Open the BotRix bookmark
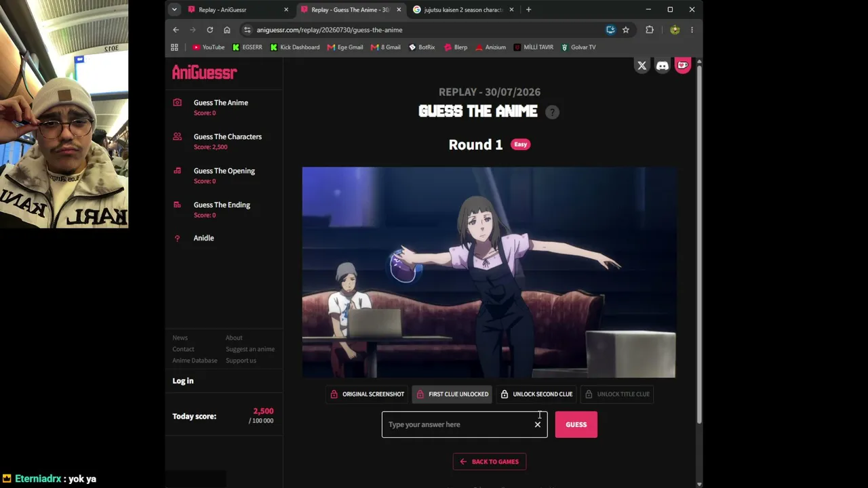Viewport: 868px width, 488px height. tap(422, 47)
